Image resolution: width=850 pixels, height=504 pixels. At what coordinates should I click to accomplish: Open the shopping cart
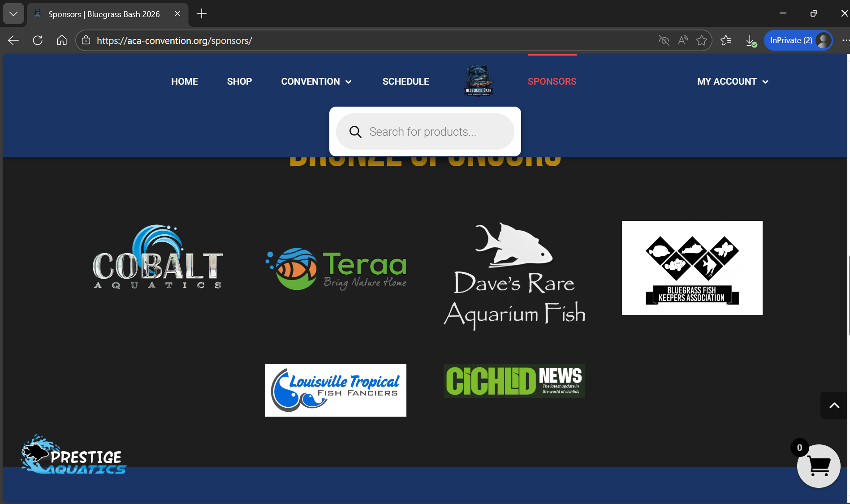pyautogui.click(x=818, y=466)
